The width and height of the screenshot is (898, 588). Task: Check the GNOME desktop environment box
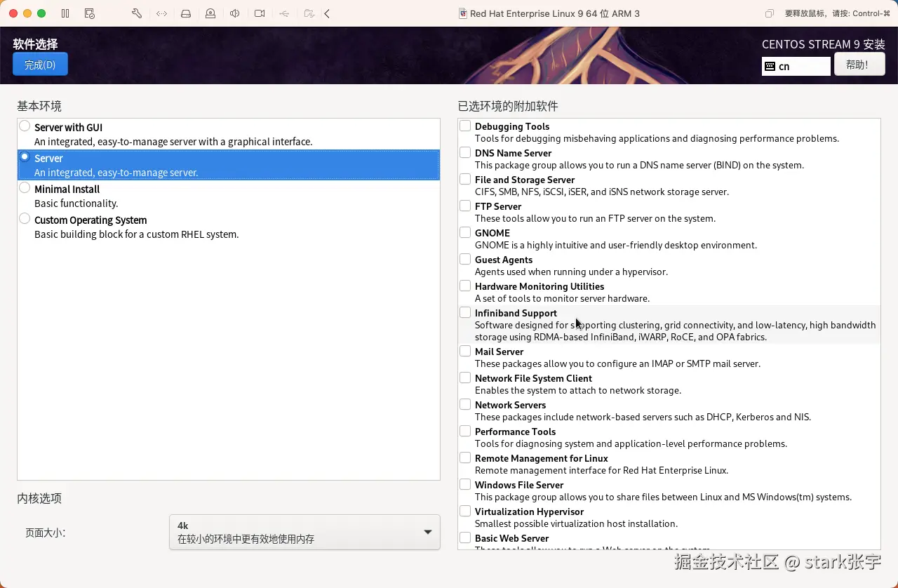(465, 232)
